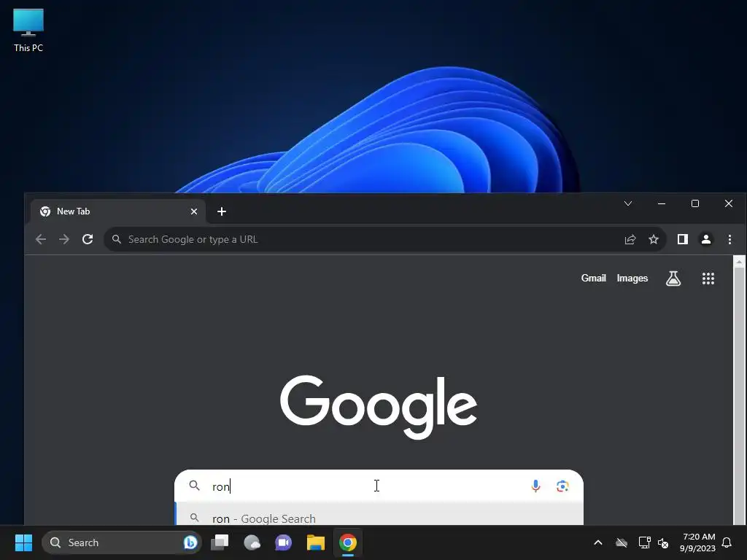This screenshot has width=747, height=560.
Task: Open the weather widget icon on taskbar
Action: click(x=252, y=542)
